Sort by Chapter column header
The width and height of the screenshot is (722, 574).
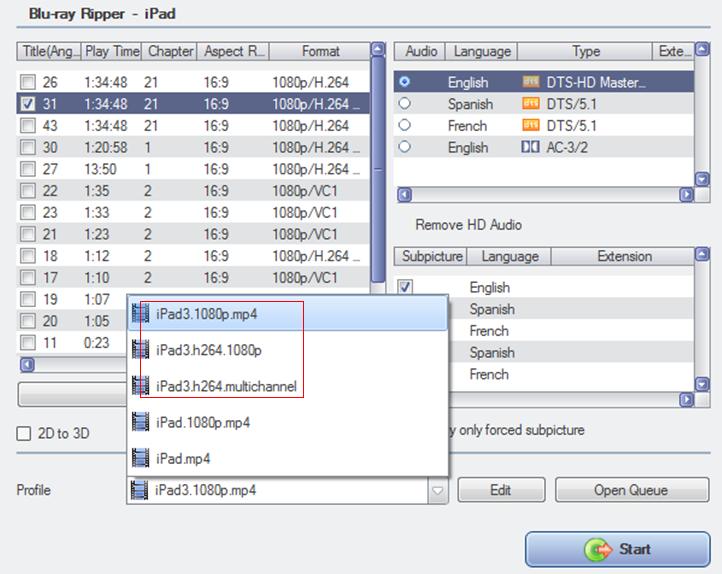169,51
